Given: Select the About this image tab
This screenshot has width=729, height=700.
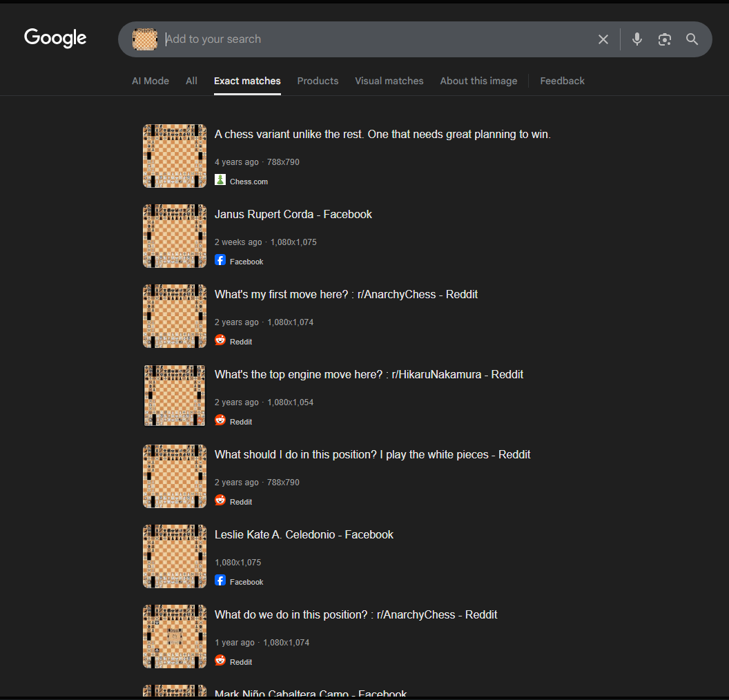Looking at the screenshot, I should [478, 81].
